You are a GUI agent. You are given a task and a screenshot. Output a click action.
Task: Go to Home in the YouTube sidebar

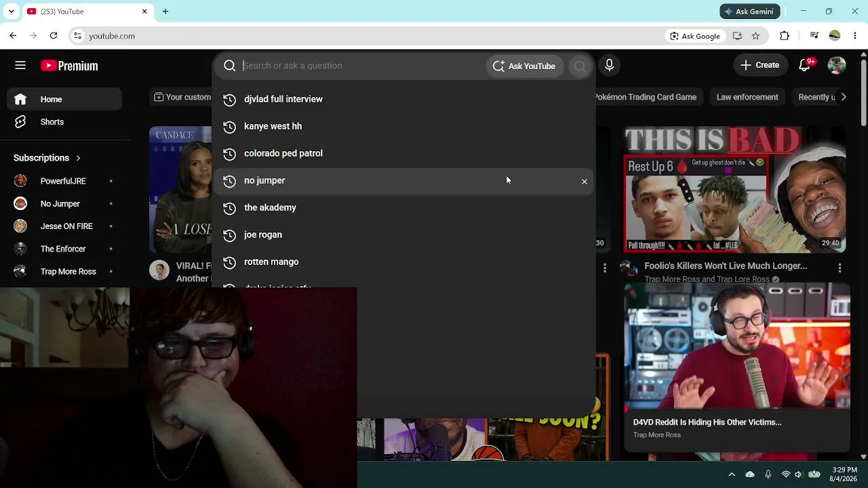(64, 100)
